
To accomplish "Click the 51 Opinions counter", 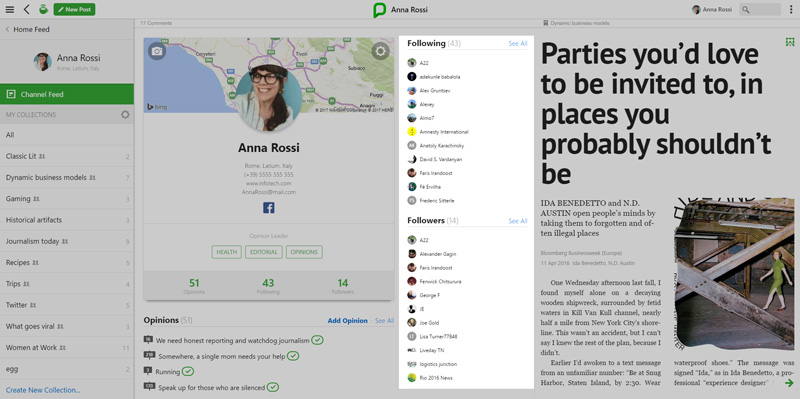I will point(194,286).
